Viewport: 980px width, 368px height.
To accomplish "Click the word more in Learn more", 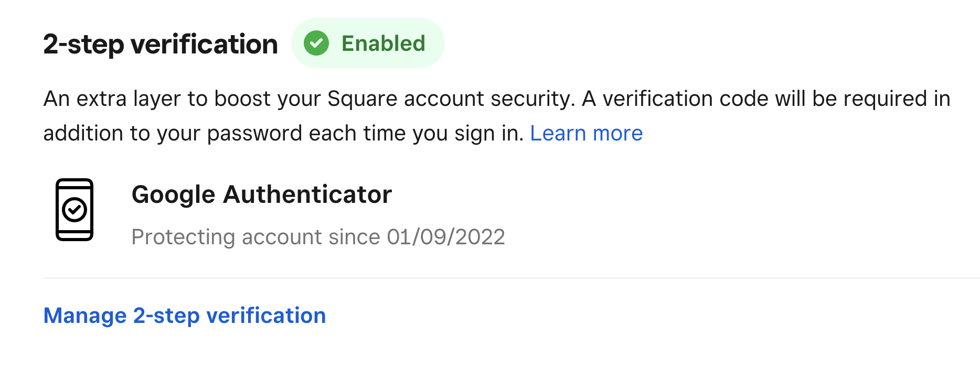I will tap(617, 133).
